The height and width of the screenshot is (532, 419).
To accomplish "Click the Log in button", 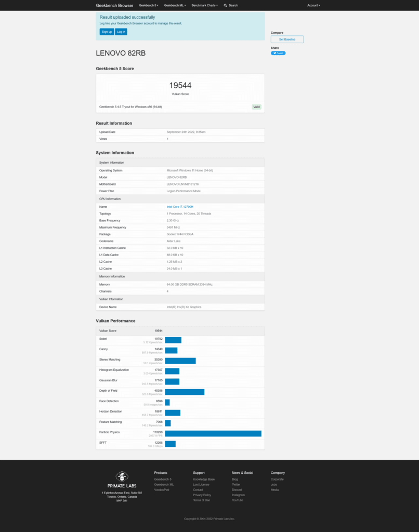I will 121,32.
